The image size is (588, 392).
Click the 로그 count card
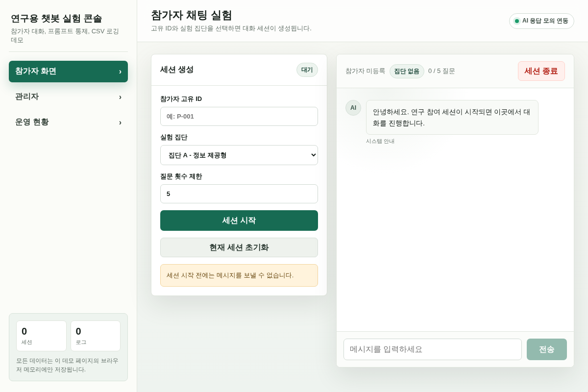pos(96,336)
